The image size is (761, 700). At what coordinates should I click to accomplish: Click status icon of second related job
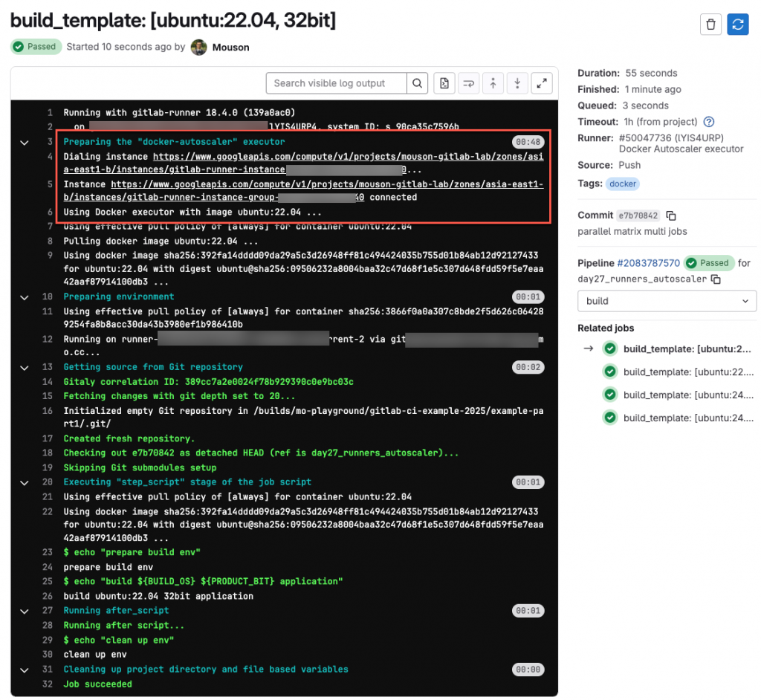(x=610, y=372)
